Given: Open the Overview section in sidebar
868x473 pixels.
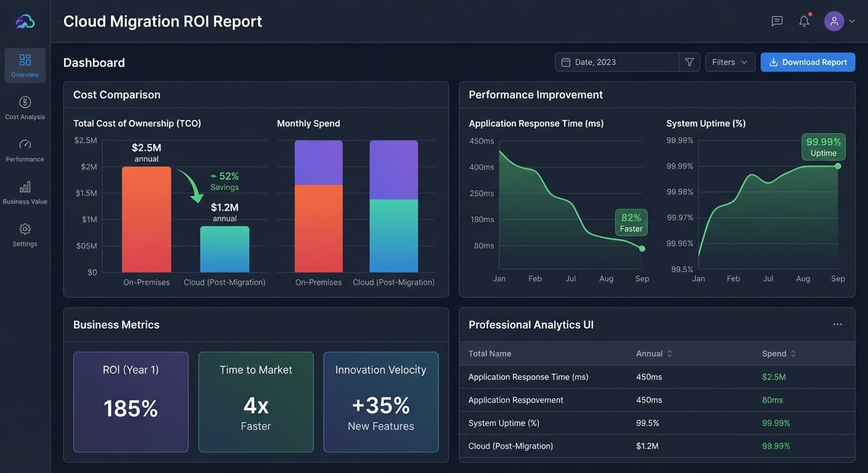Looking at the screenshot, I should tap(25, 65).
